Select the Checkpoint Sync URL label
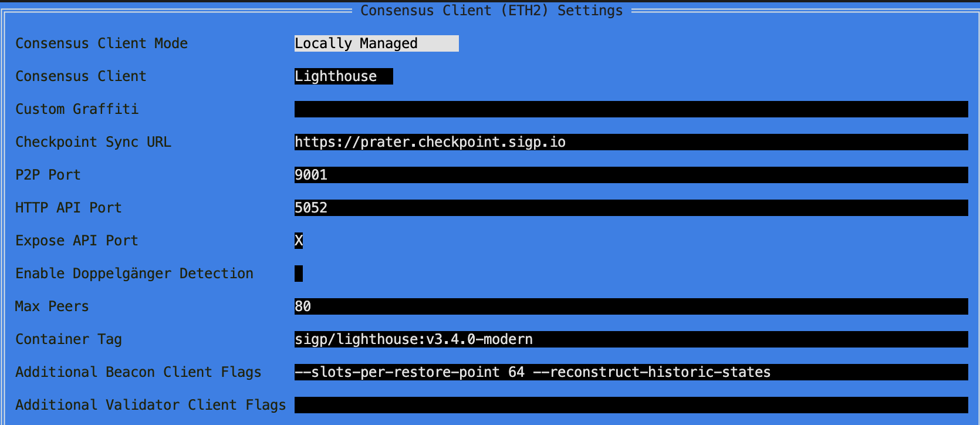 click(93, 142)
